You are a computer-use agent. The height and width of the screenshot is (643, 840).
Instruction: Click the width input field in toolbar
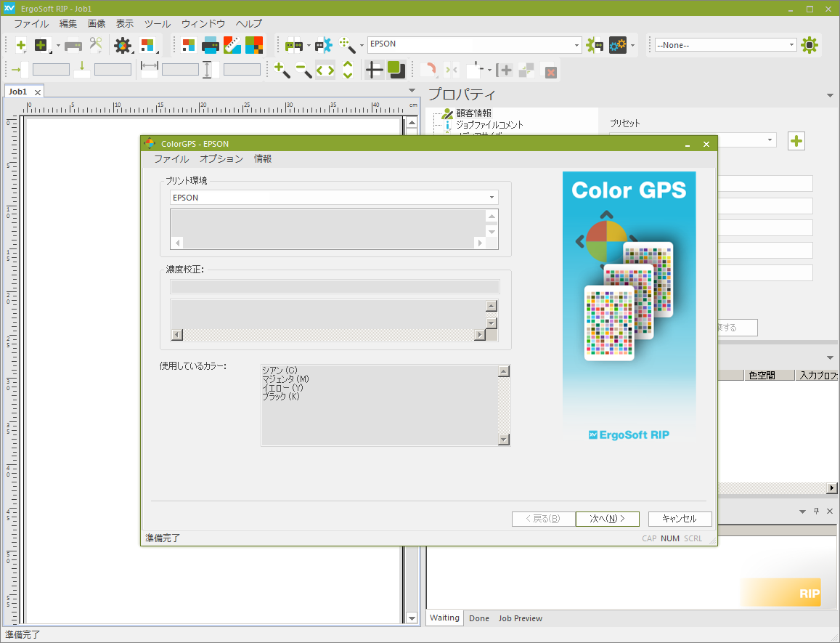(180, 70)
